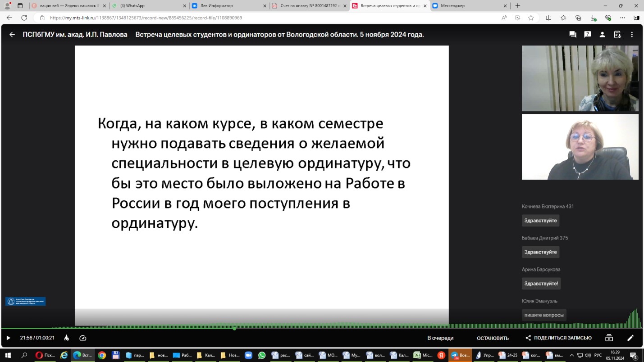Close the Мессенджер tab

coord(505,6)
